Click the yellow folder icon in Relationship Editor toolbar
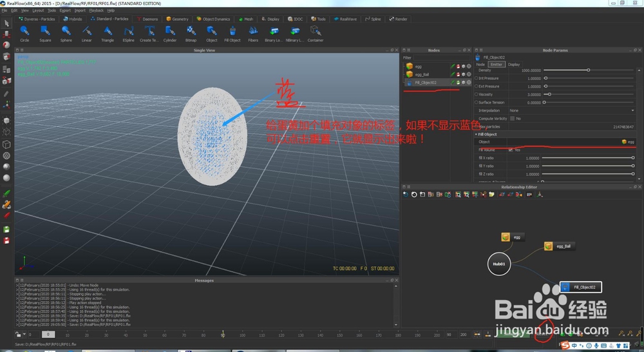The width and height of the screenshot is (644, 352). coord(491,195)
